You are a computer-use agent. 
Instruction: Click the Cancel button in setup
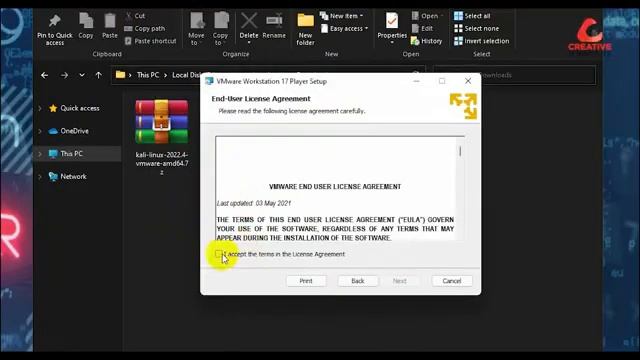click(452, 281)
